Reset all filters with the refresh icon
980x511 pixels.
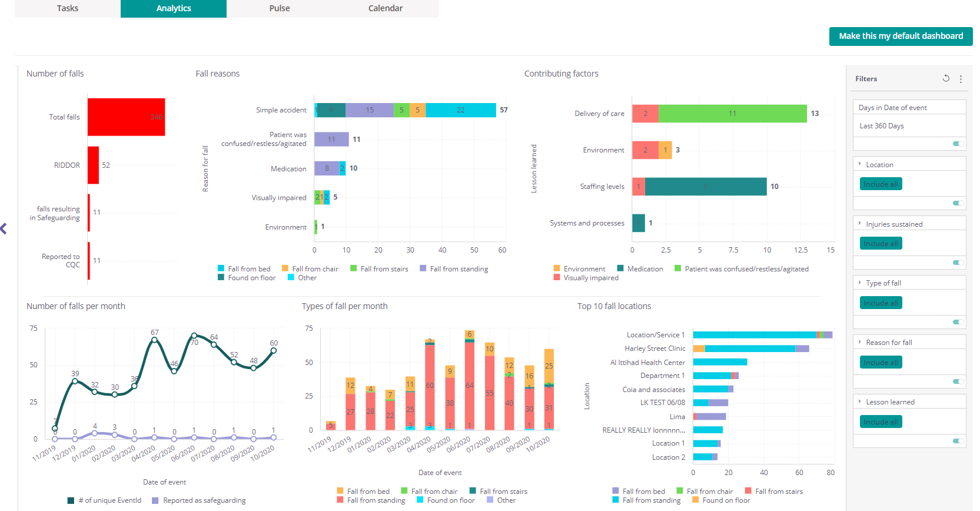click(946, 78)
